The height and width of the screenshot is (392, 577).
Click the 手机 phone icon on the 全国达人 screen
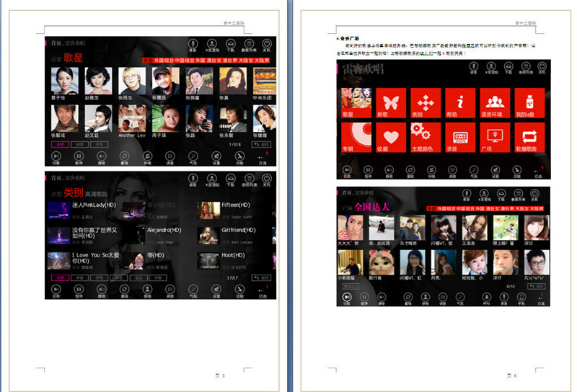521,298
